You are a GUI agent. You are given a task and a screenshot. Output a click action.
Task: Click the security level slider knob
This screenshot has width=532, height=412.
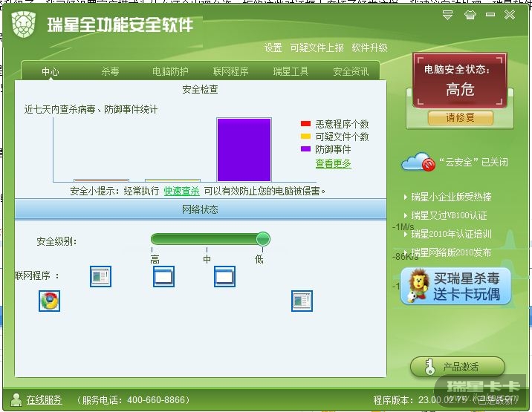click(263, 239)
